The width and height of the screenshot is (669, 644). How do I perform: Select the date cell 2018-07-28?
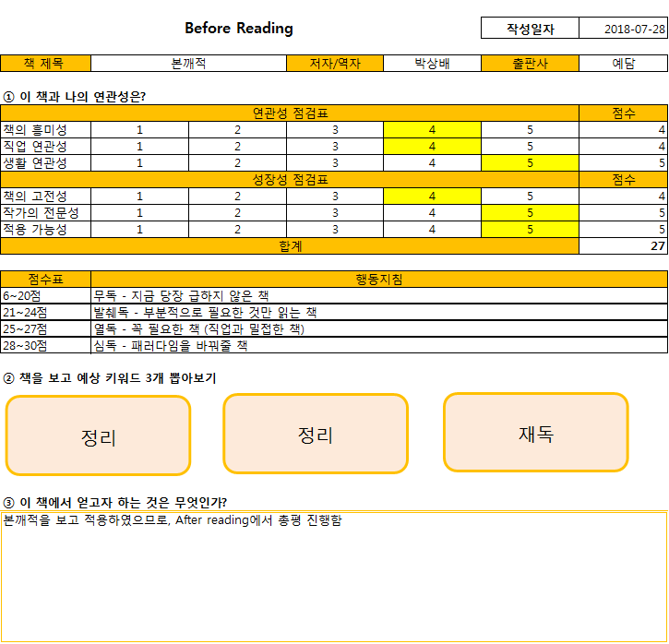[x=624, y=29]
